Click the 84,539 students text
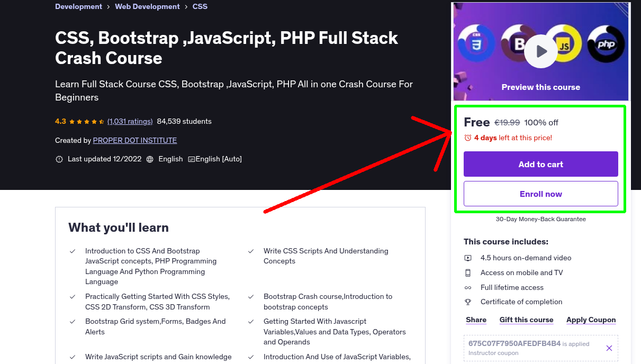641x364 pixels. tap(184, 122)
